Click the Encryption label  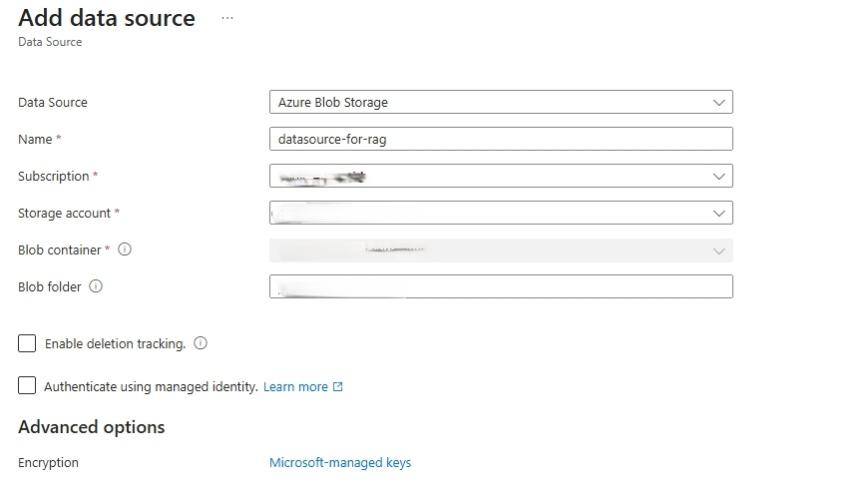click(48, 463)
